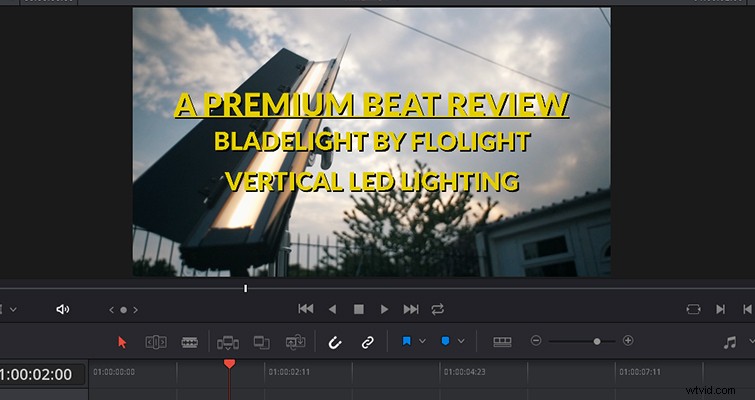Add a blue marker to the timeline
This screenshot has height=400, width=755.
(x=445, y=341)
